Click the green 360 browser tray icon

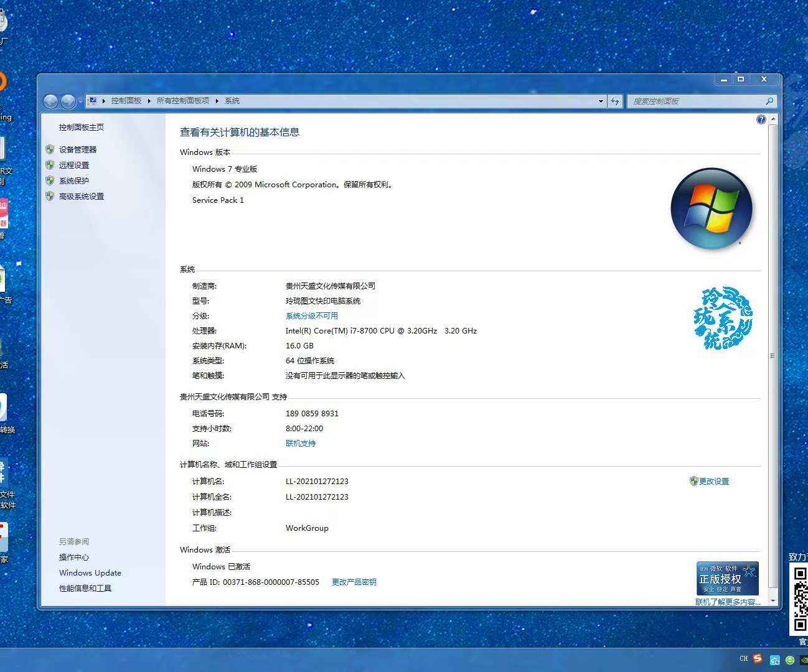[x=790, y=660]
